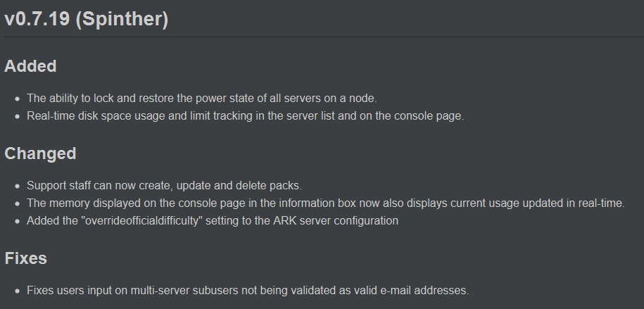Click the bullet before "The memory displayed"
This screenshot has height=309, width=644.
pos(17,203)
